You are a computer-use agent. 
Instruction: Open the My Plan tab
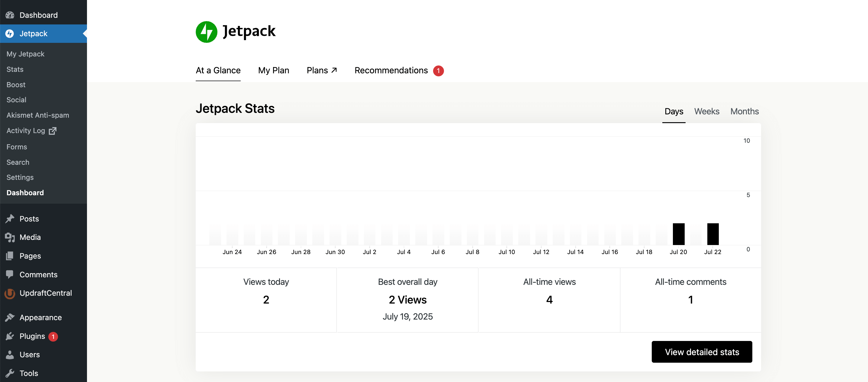[x=273, y=70]
